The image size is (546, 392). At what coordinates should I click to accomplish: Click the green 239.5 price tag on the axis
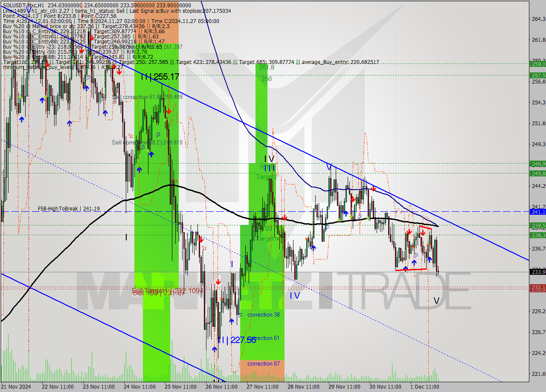[538, 225]
